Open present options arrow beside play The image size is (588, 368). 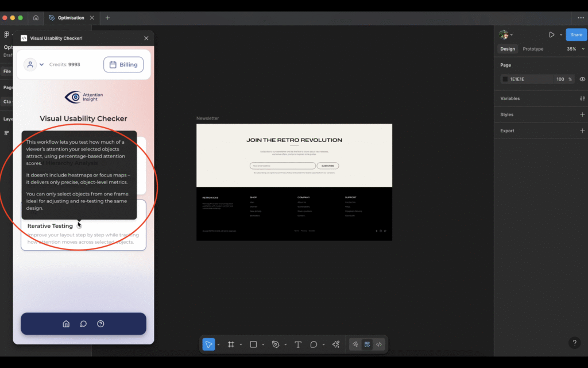click(561, 35)
